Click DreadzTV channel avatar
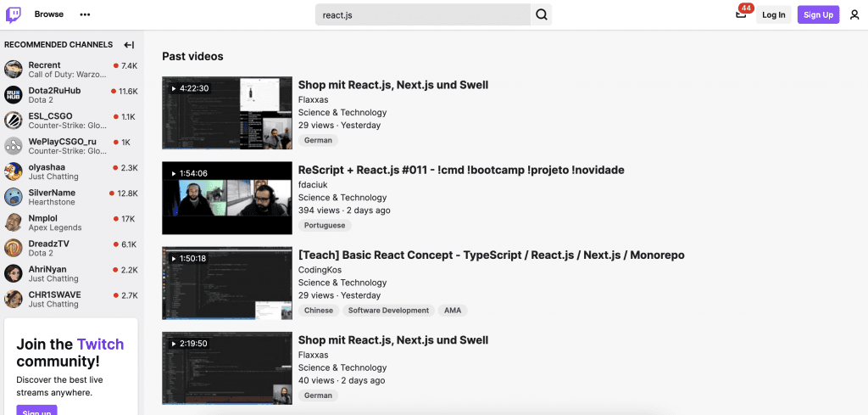Image resolution: width=868 pixels, height=415 pixels. point(14,248)
